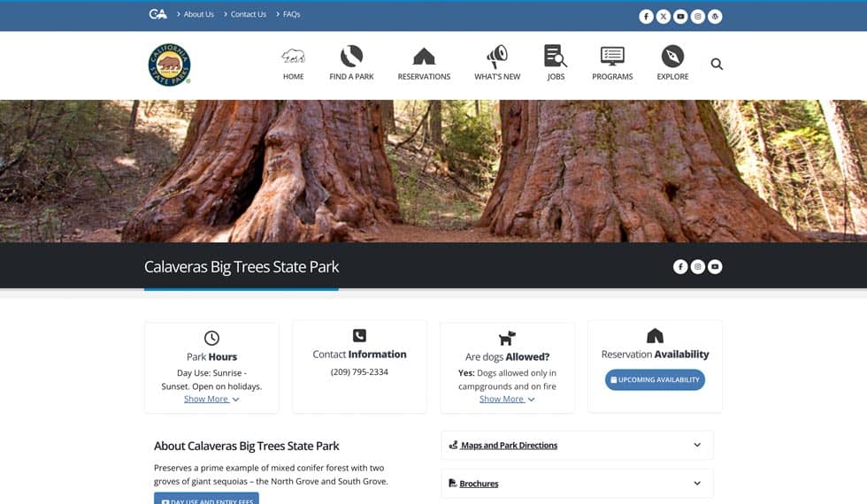Open the site search magnifier
This screenshot has width=867, height=504.
click(717, 64)
